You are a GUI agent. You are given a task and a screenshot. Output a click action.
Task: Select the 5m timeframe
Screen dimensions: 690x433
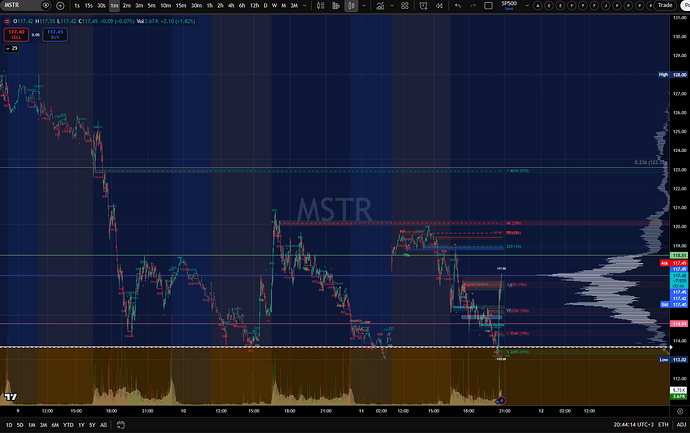[x=152, y=6]
